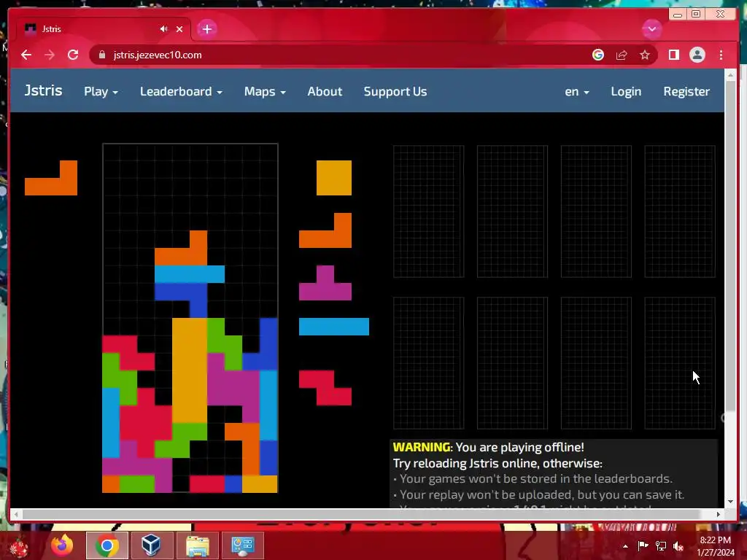This screenshot has height=560, width=747.
Task: Click the Login link
Action: click(x=626, y=91)
